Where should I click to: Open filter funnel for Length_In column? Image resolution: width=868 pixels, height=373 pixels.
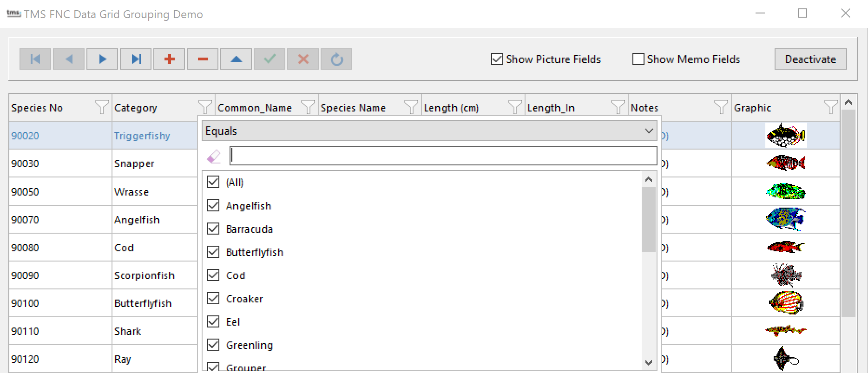[x=618, y=107]
